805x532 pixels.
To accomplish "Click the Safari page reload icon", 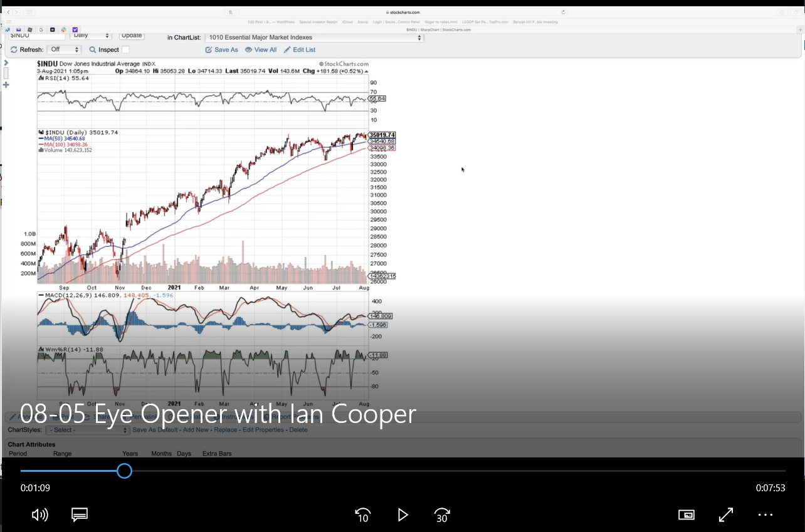I will 564,12.
